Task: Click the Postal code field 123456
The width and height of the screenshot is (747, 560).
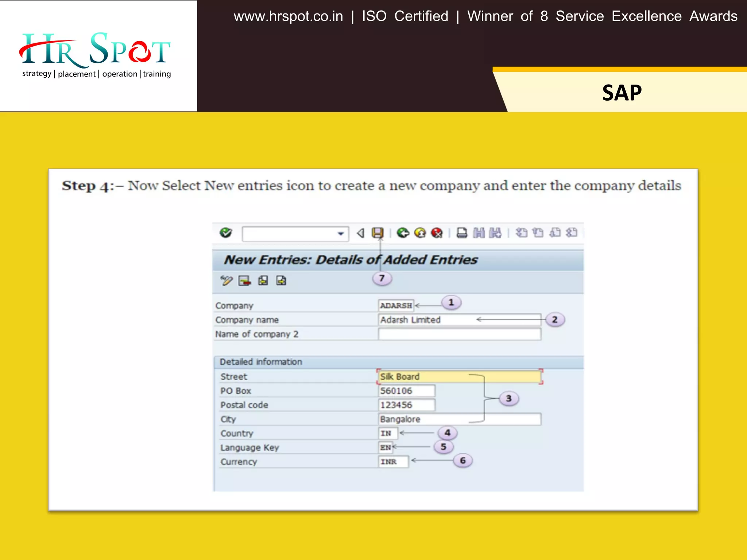Action: (407, 405)
